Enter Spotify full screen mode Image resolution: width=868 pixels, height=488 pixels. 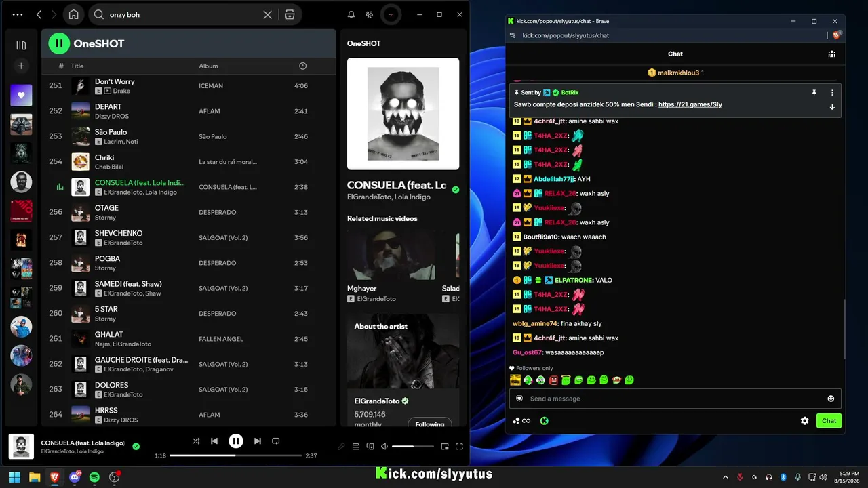459,447
